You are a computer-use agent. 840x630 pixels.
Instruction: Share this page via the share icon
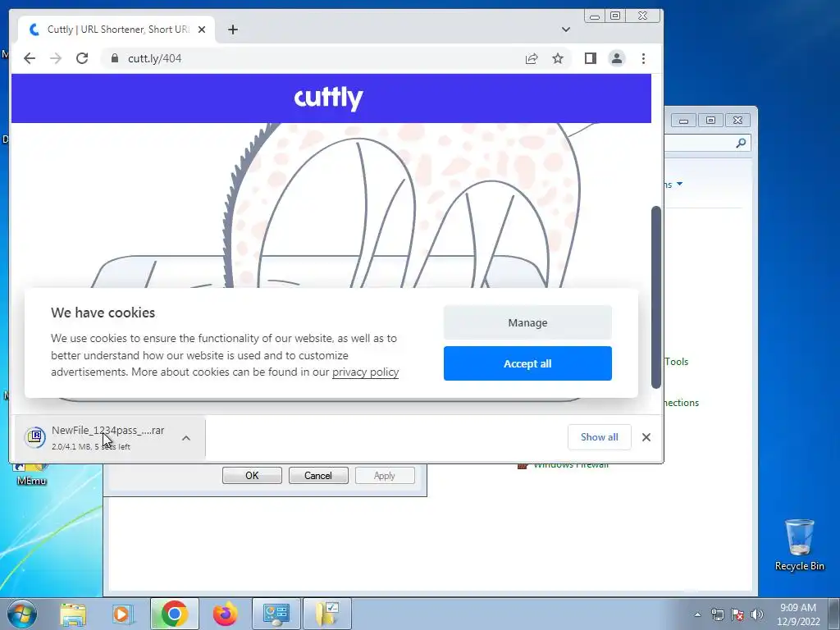click(x=532, y=58)
